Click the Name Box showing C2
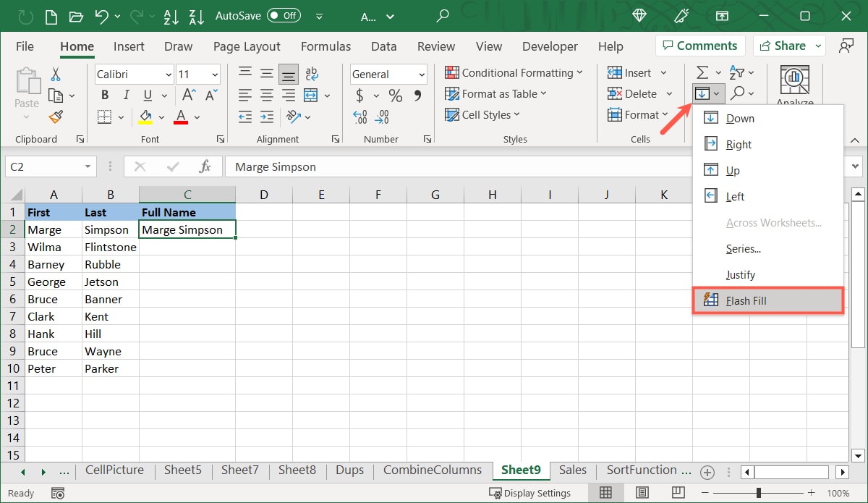 [x=43, y=166]
